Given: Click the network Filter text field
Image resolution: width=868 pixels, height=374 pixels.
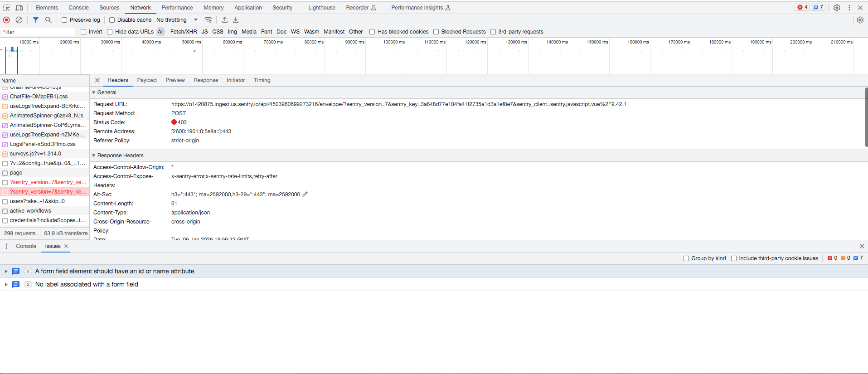Looking at the screenshot, I should click(38, 32).
